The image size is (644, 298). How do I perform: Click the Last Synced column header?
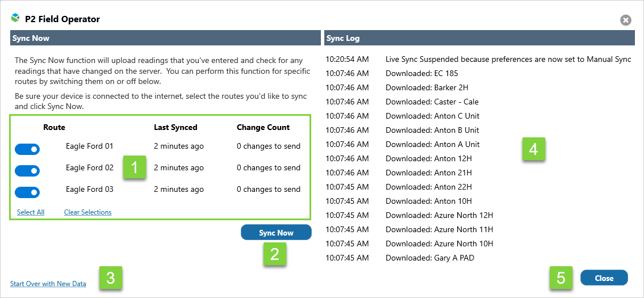click(x=175, y=128)
